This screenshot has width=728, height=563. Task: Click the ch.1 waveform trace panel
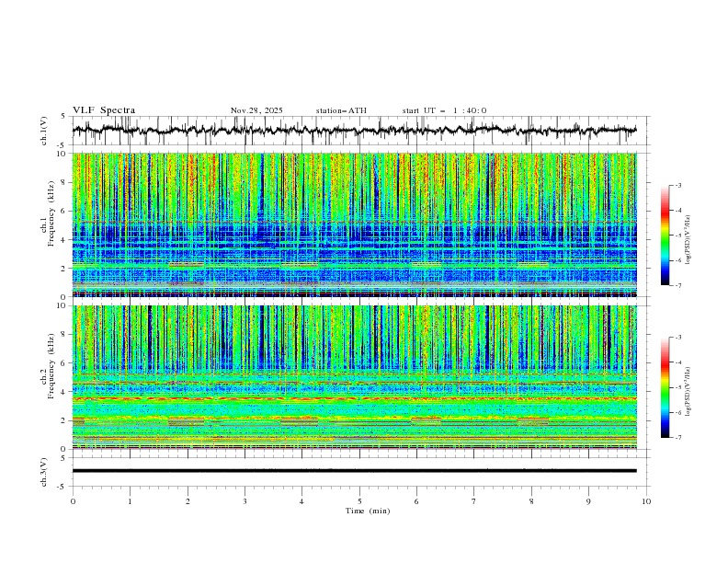tap(360, 131)
